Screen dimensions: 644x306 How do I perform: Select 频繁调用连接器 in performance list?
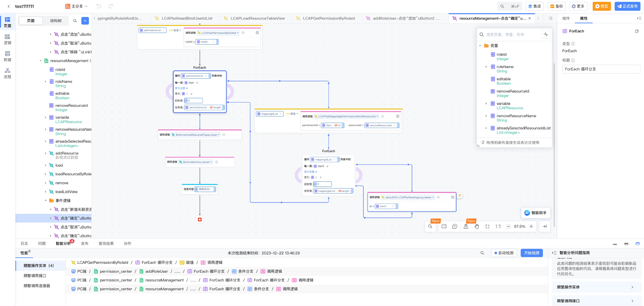[x=37, y=286]
